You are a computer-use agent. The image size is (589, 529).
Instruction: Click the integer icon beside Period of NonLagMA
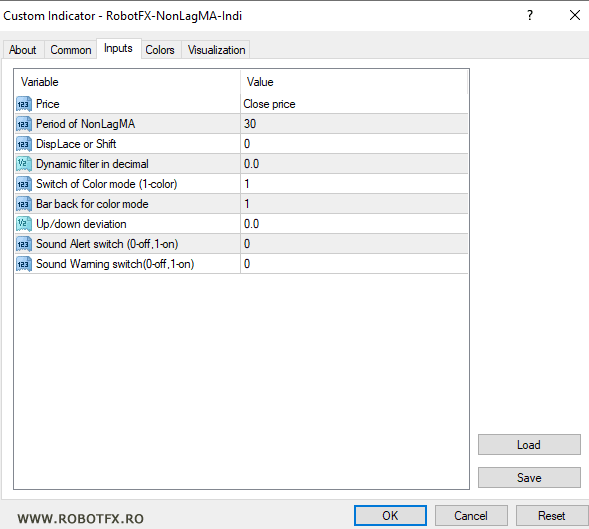click(24, 124)
